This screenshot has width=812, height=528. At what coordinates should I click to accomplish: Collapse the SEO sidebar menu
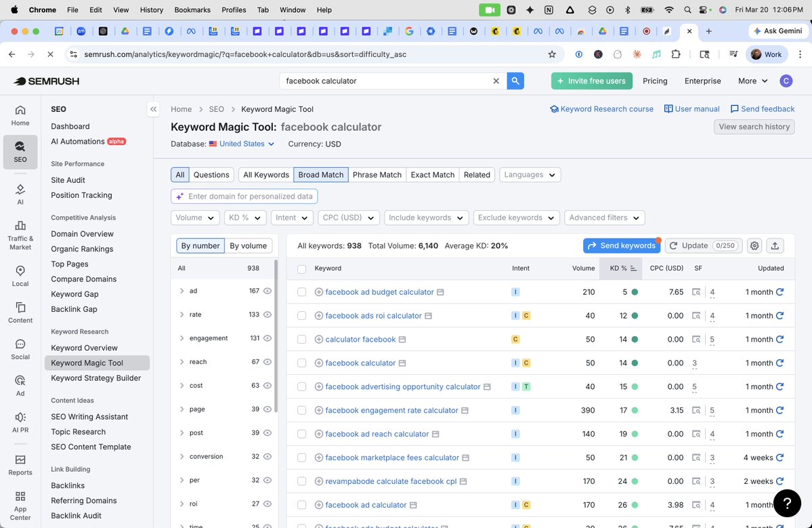click(153, 109)
